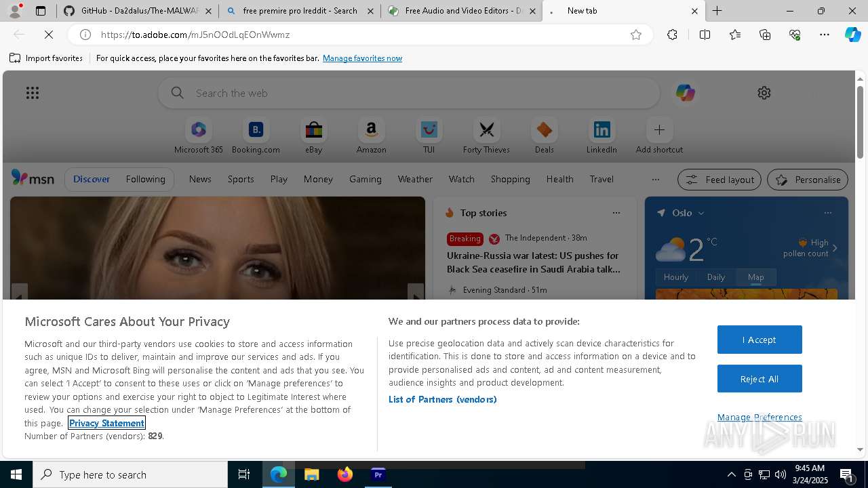Viewport: 868px width, 488px height.
Task: Select the Discover feed tab
Action: tap(92, 179)
